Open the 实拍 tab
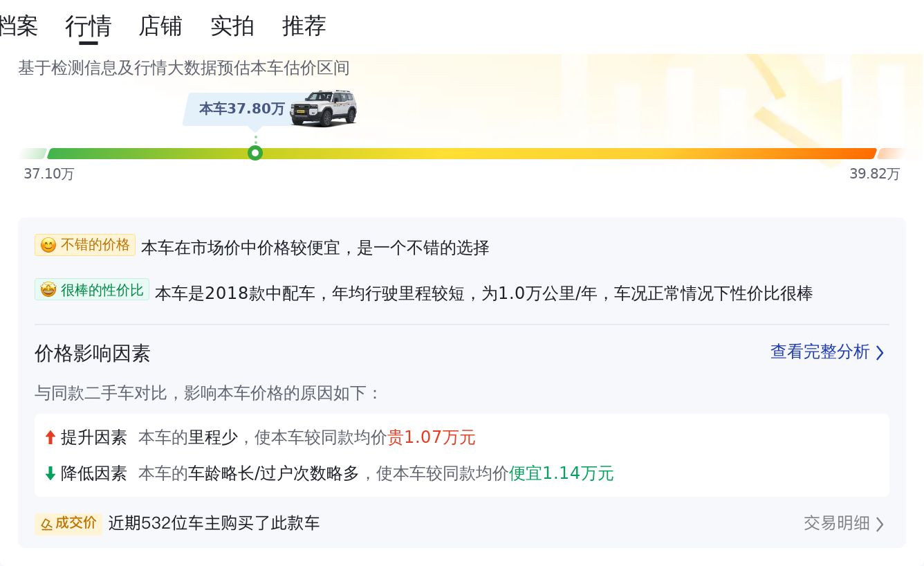The height and width of the screenshot is (566, 924). pos(232,26)
